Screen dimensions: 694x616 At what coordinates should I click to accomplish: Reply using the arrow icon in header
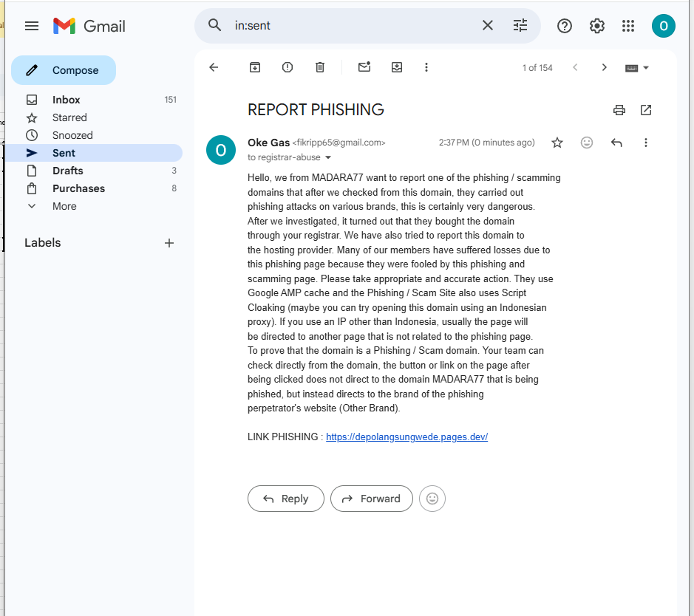[616, 143]
